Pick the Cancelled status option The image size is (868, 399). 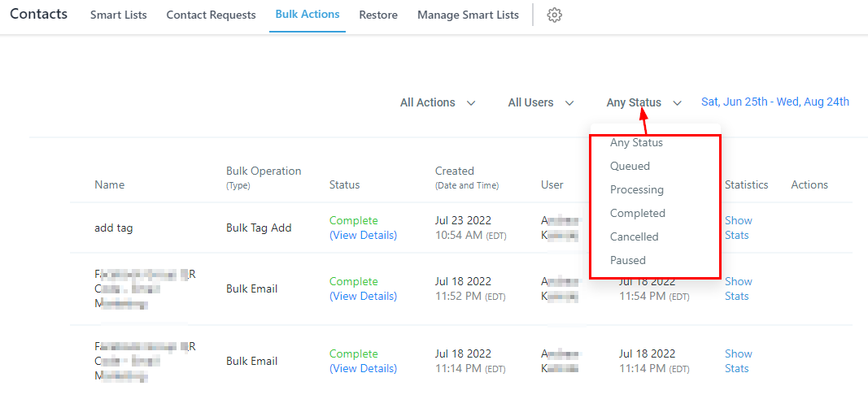pos(634,236)
